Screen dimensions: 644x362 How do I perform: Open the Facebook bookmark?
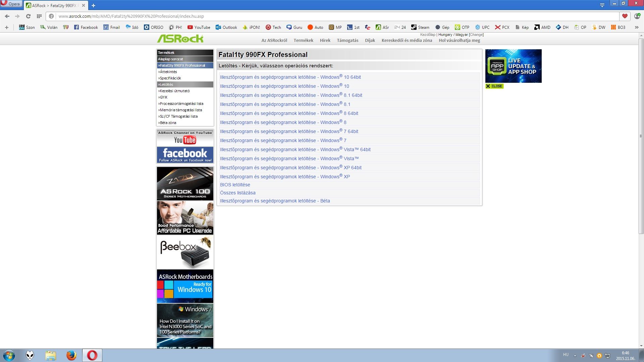click(x=86, y=27)
